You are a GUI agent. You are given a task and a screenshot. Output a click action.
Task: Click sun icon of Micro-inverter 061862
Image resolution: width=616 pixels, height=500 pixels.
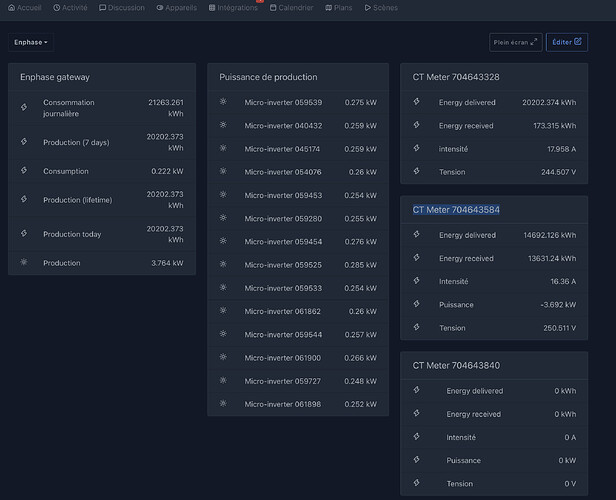(223, 311)
